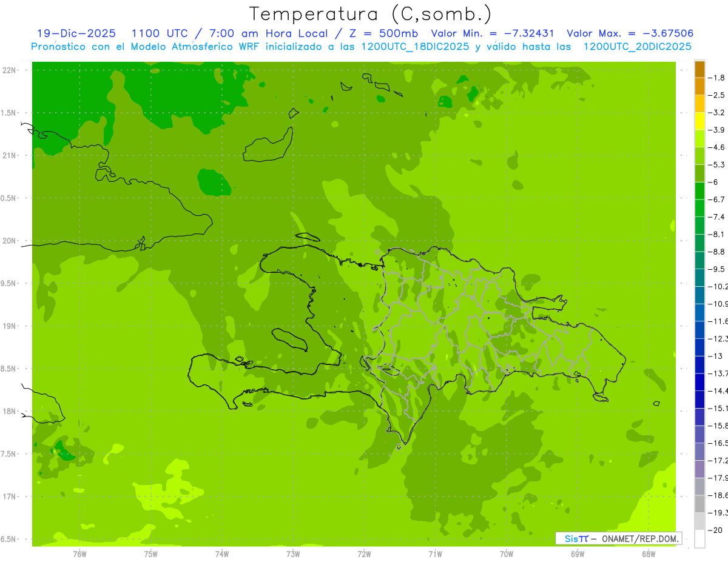This screenshot has width=728, height=562.
Task: Click the -3.9 legend value
Action: (x=716, y=130)
